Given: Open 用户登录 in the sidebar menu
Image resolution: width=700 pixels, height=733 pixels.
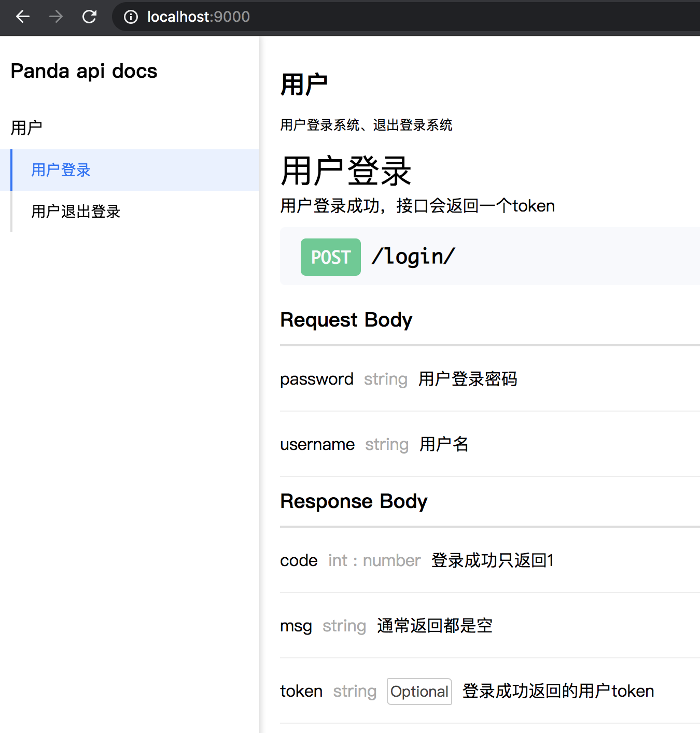Looking at the screenshot, I should point(61,170).
